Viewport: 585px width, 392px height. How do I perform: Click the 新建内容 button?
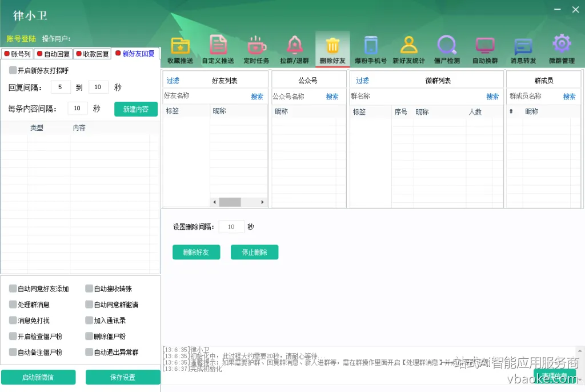pyautogui.click(x=136, y=109)
